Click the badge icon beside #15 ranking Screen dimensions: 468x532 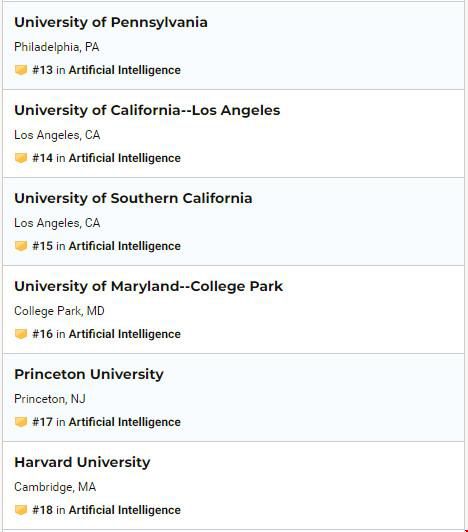pos(21,246)
